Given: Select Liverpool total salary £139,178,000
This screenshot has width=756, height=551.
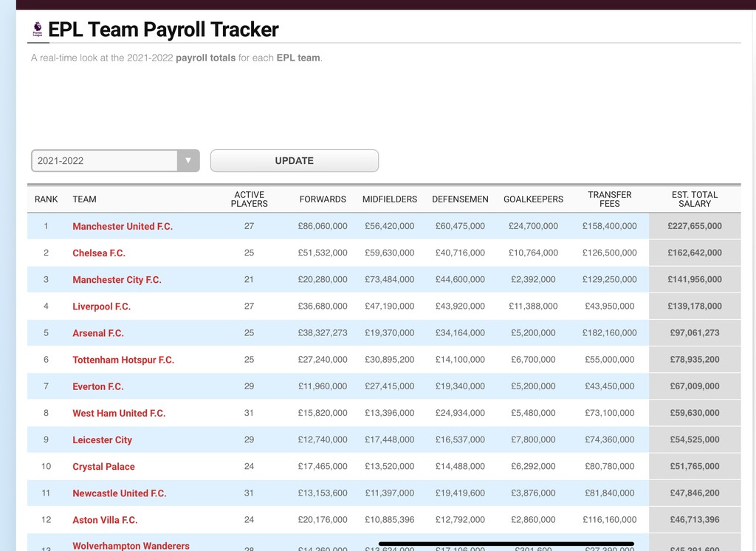Looking at the screenshot, I should (x=695, y=306).
